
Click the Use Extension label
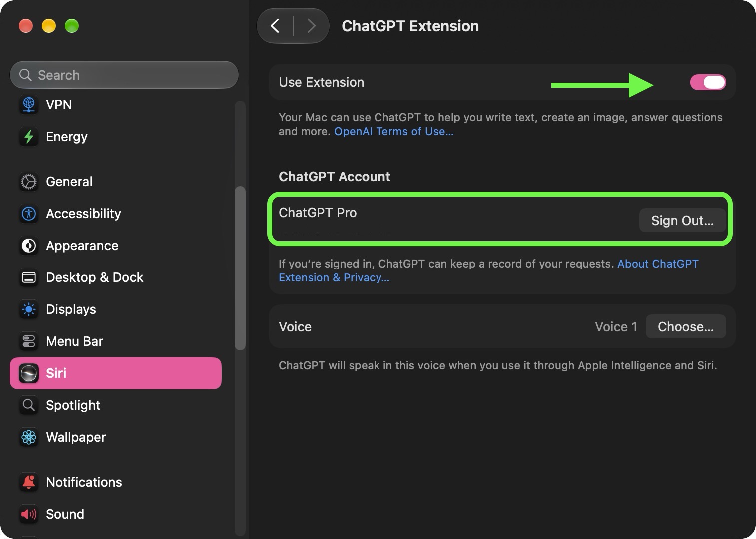[321, 82]
